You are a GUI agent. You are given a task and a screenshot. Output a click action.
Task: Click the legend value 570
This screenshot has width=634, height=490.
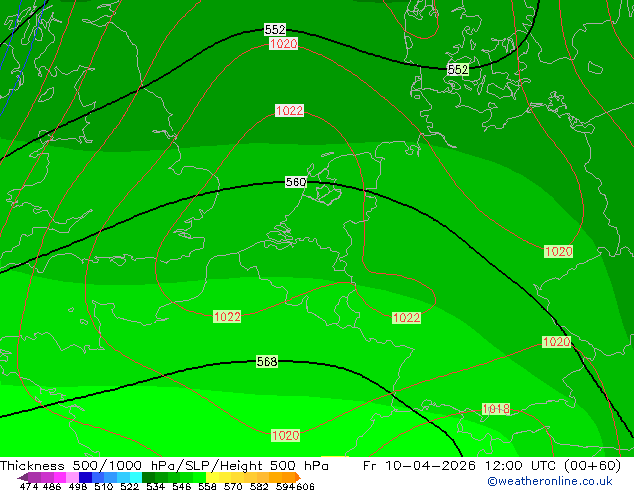pos(233,486)
